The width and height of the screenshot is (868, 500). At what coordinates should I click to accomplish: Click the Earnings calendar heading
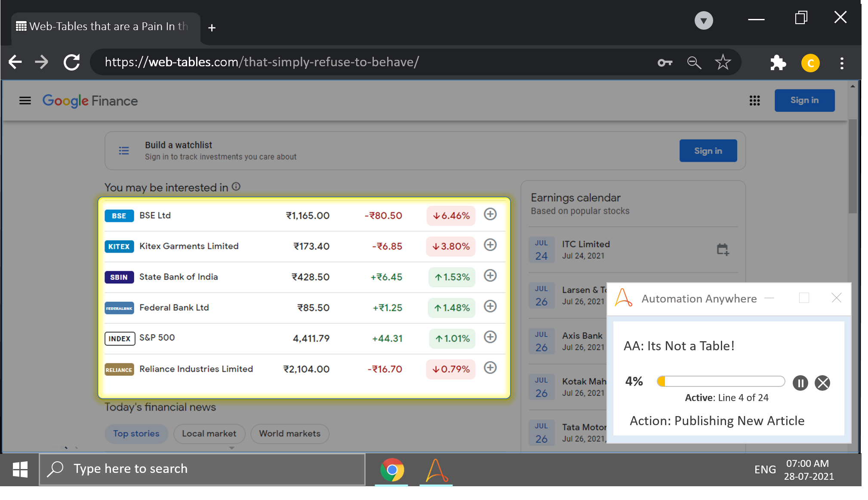pyautogui.click(x=576, y=198)
